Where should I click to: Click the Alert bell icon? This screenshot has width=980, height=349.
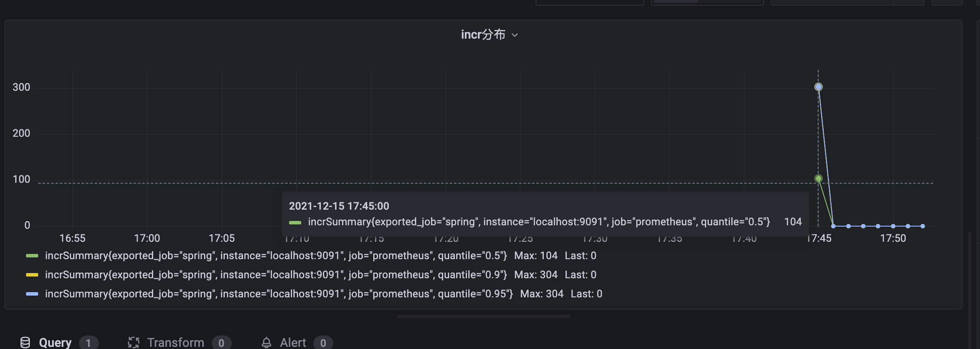click(x=266, y=342)
